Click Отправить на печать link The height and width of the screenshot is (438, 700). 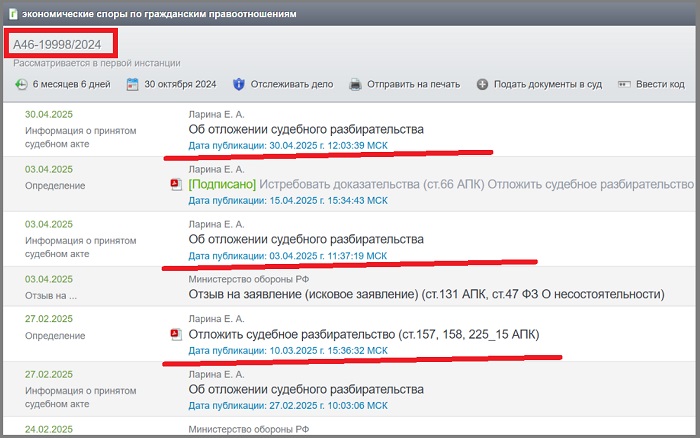[x=413, y=84]
